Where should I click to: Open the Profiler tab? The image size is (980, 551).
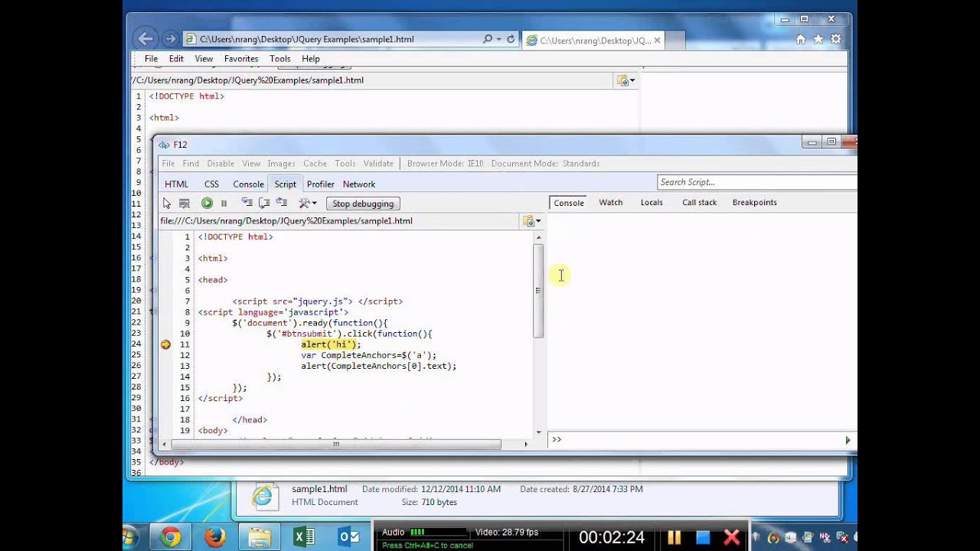point(320,184)
